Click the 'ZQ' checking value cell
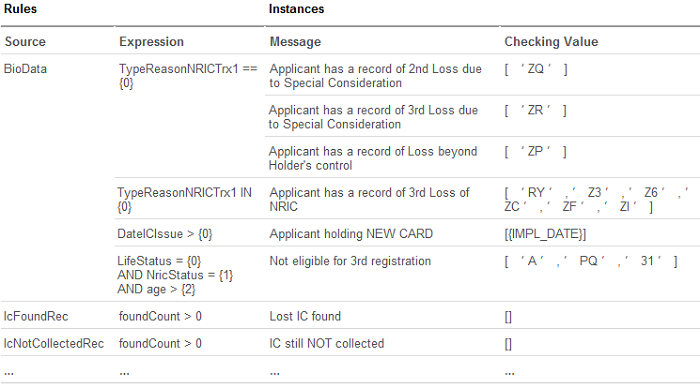Image resolution: width=700 pixels, height=388 pixels. [536, 69]
